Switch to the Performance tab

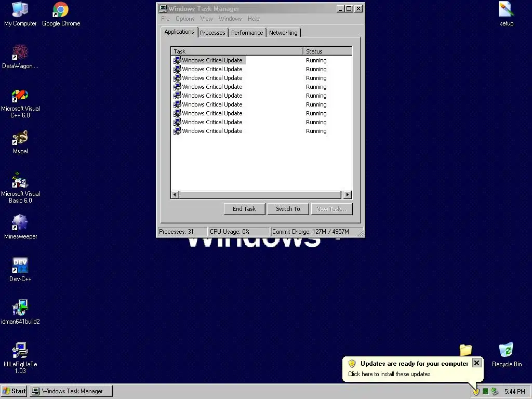247,33
